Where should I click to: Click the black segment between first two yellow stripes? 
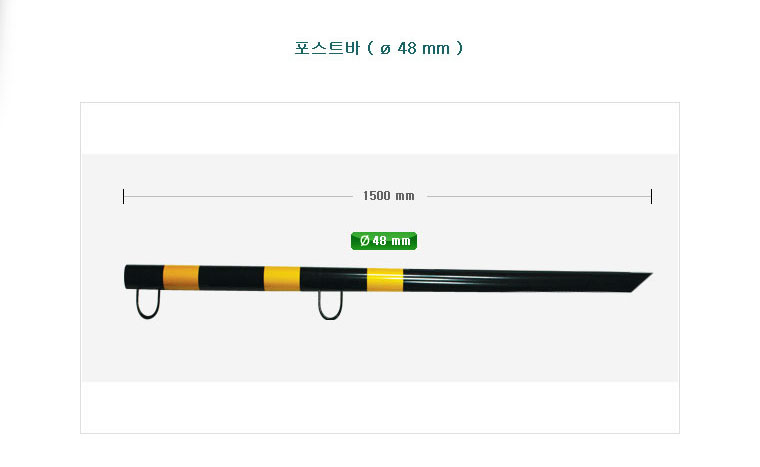pos(231,278)
